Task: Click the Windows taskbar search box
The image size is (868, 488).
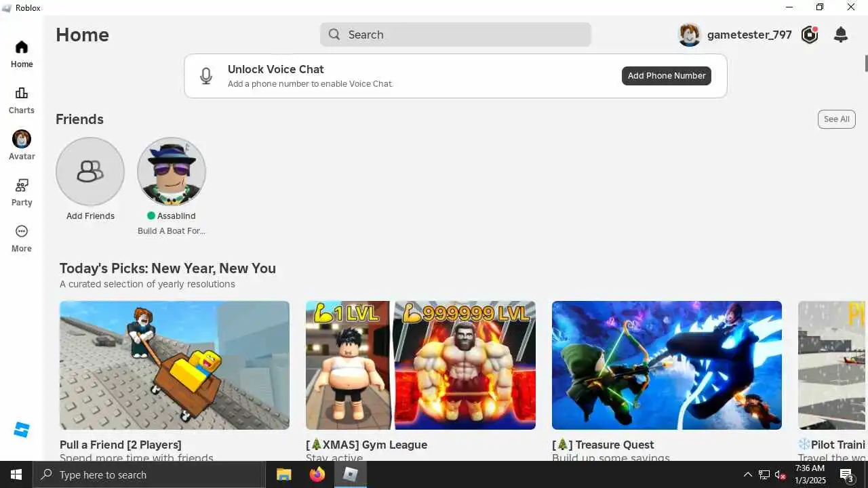Action: pos(149,474)
